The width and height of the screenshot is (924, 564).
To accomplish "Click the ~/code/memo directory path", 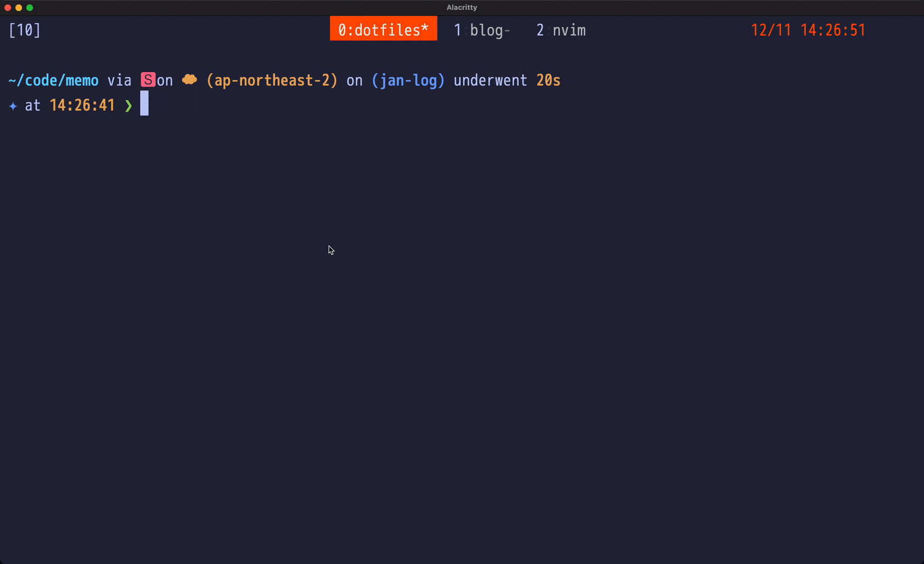I will pos(53,80).
